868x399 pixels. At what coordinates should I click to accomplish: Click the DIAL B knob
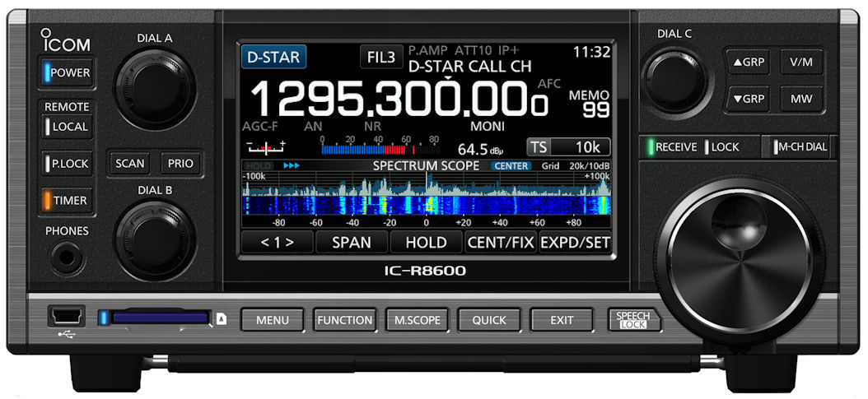pyautogui.click(x=156, y=240)
